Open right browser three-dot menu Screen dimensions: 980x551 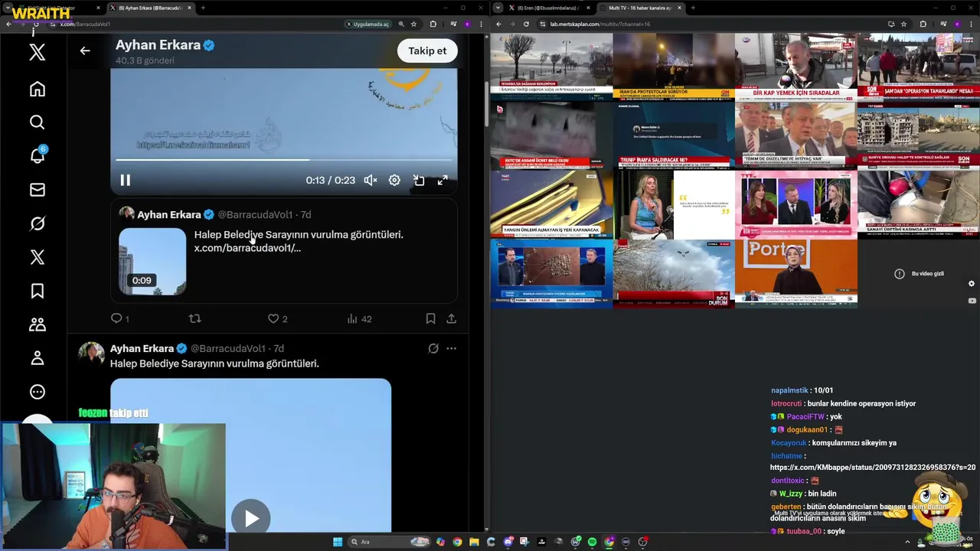(x=971, y=24)
